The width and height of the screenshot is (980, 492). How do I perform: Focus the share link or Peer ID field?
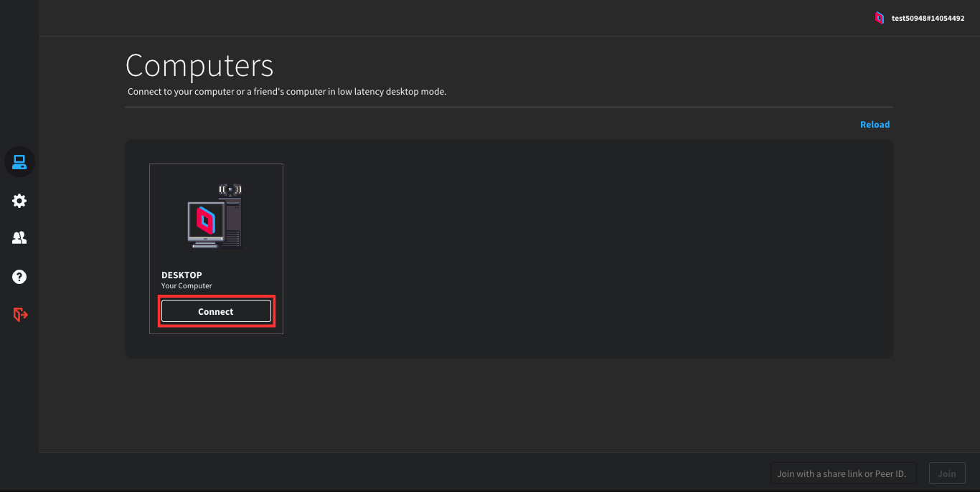pos(842,473)
